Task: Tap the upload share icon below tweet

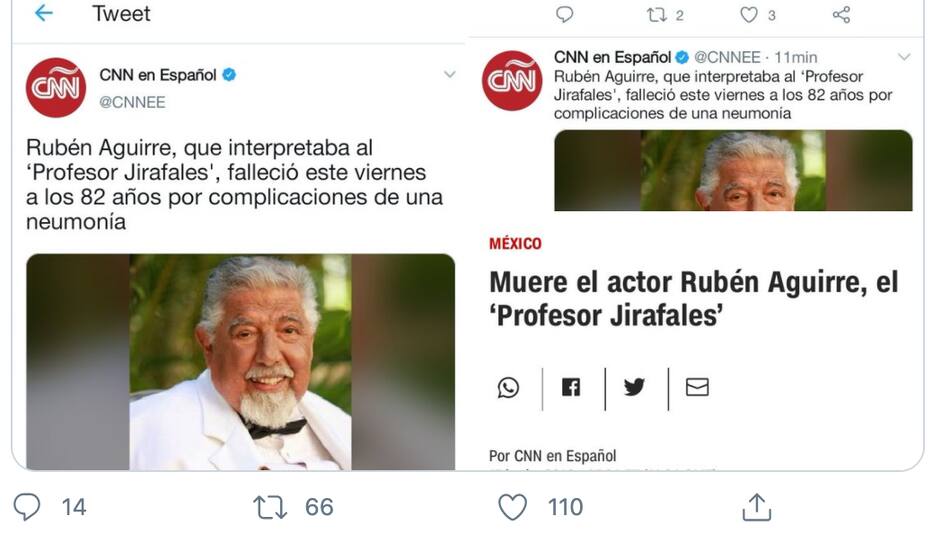Action: tap(756, 507)
